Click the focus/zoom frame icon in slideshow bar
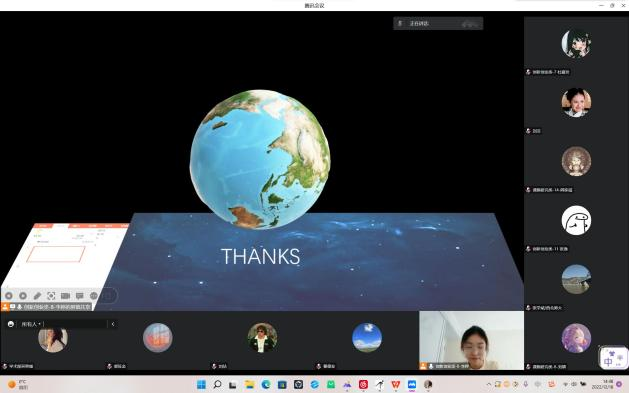 51,296
